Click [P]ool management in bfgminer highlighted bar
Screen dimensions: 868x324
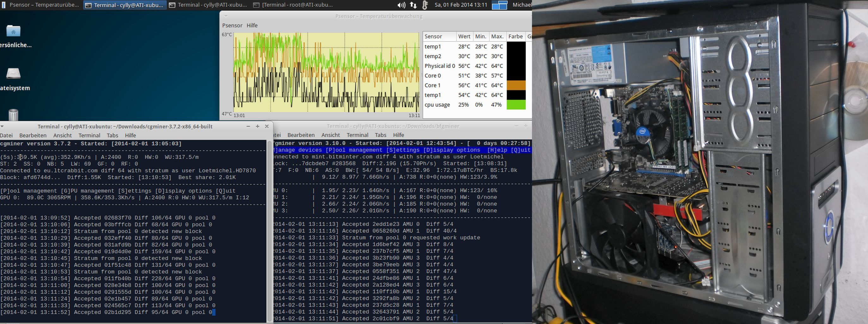pos(354,150)
